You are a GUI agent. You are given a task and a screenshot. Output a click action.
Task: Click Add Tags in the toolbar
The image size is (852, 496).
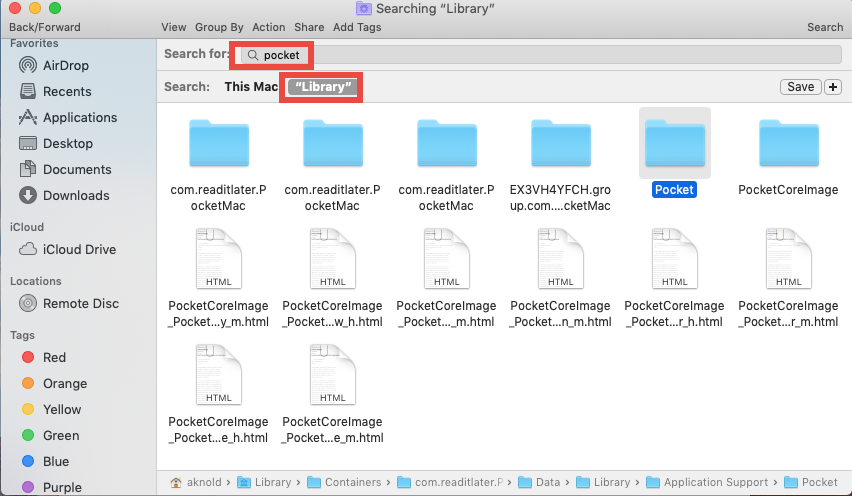pyautogui.click(x=357, y=27)
